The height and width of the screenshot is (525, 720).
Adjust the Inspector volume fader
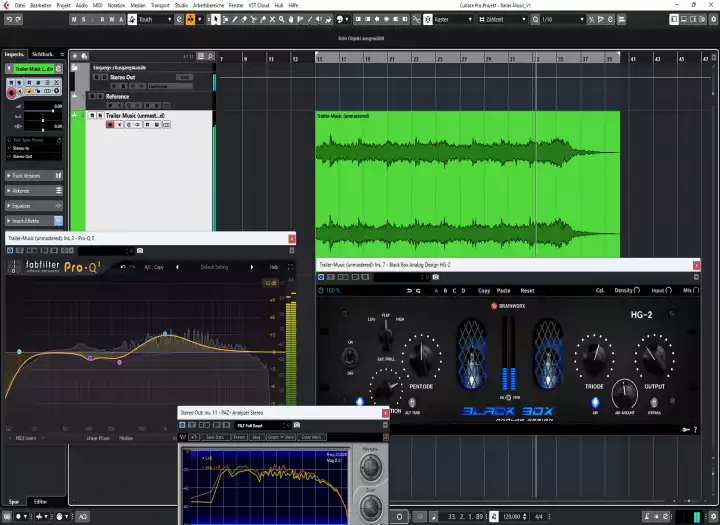click(53, 111)
